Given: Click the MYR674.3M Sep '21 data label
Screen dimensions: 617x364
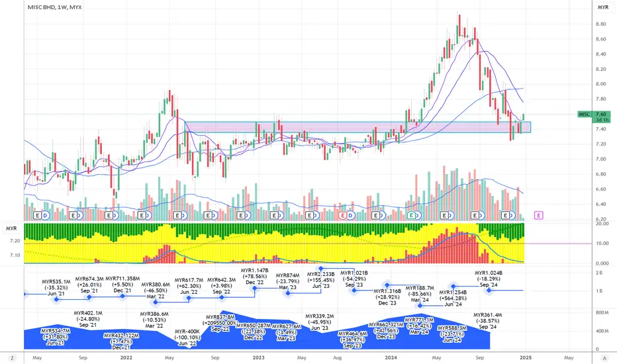Looking at the screenshot, I should point(89,285).
